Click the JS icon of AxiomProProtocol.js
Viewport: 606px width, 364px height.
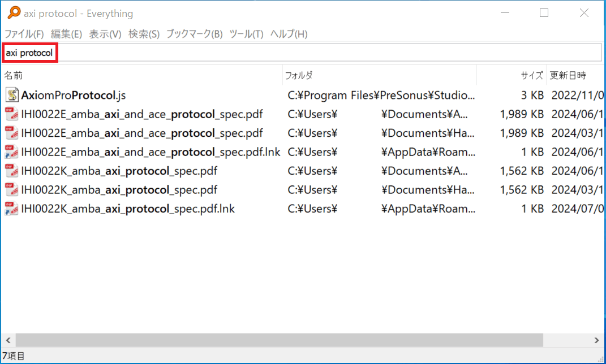click(x=11, y=95)
